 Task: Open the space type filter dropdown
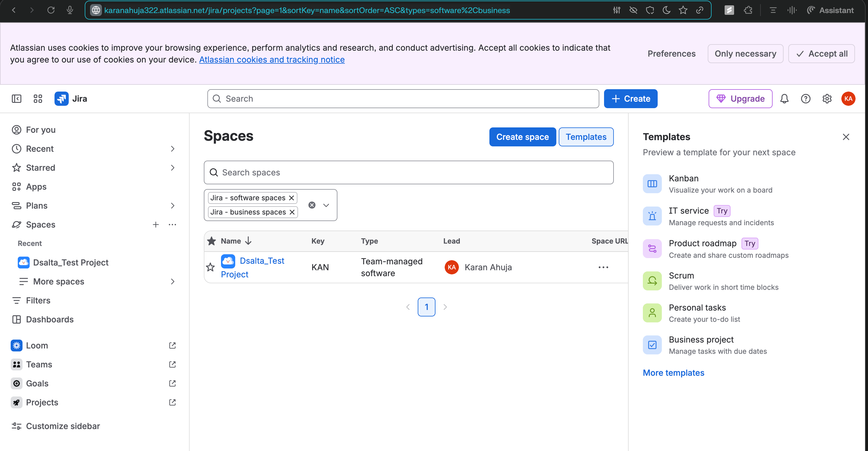point(326,205)
